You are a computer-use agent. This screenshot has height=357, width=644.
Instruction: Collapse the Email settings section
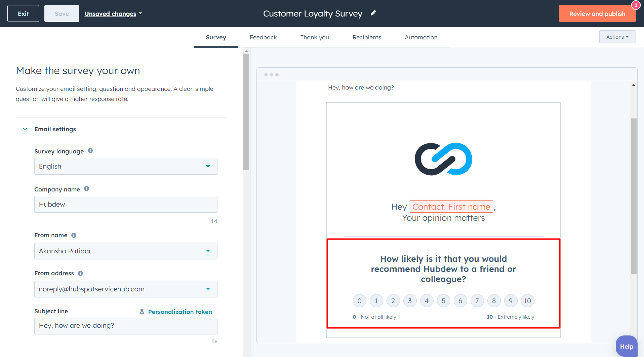coord(25,129)
